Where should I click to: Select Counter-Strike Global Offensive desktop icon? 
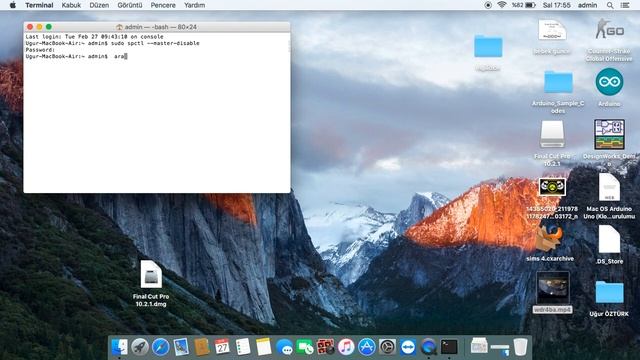pos(609,29)
